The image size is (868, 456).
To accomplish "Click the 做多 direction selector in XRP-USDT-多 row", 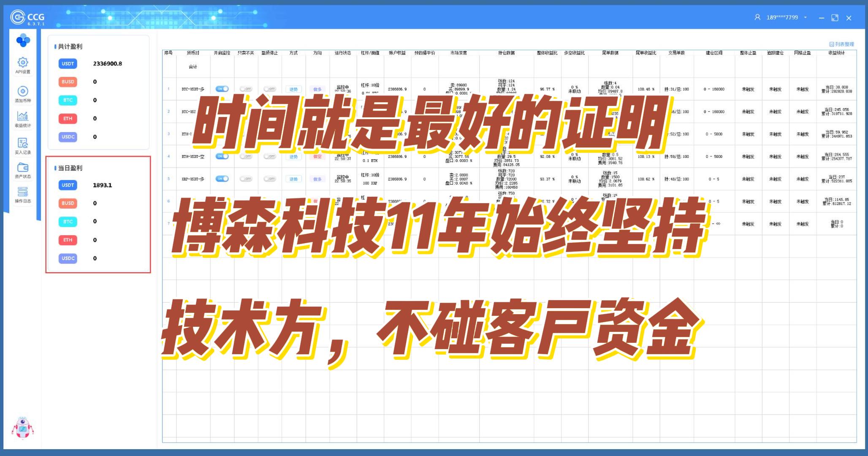I will pos(317,179).
